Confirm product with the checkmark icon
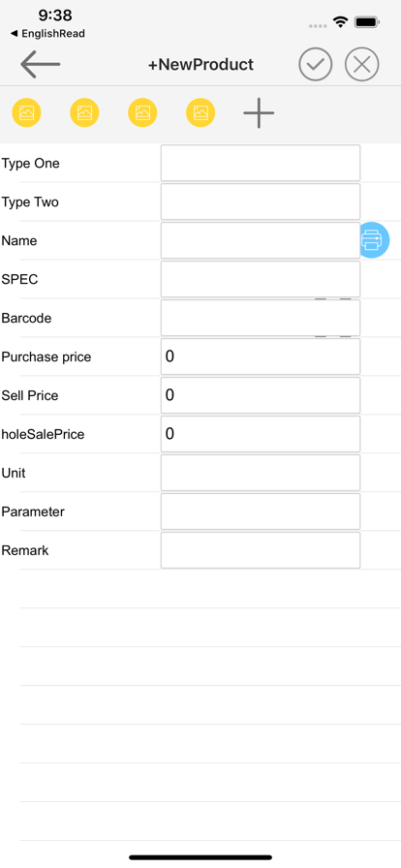Viewport: 401px width, 868px height. pyautogui.click(x=315, y=64)
